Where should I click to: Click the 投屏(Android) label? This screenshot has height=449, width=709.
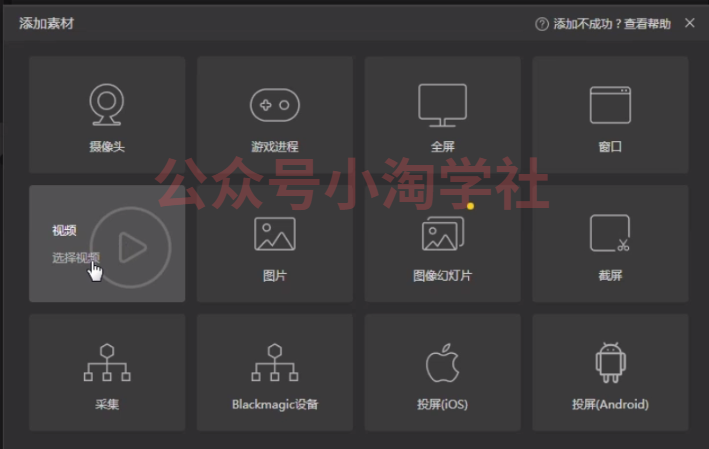tap(610, 405)
